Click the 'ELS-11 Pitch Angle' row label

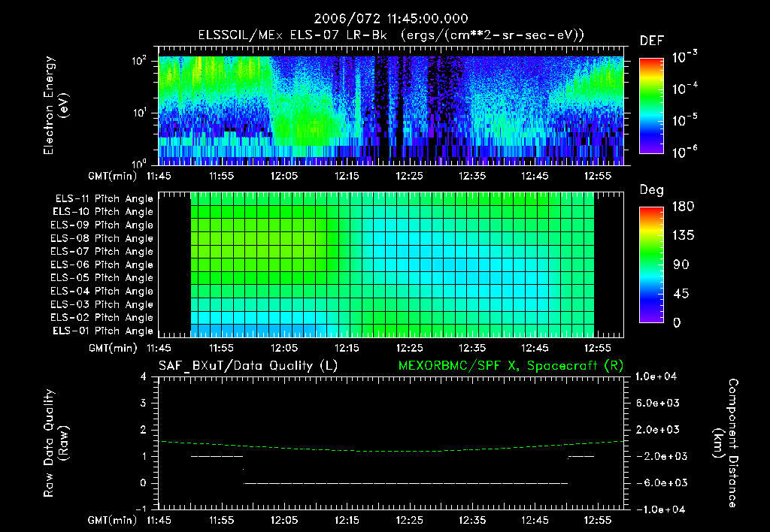pyautogui.click(x=104, y=199)
